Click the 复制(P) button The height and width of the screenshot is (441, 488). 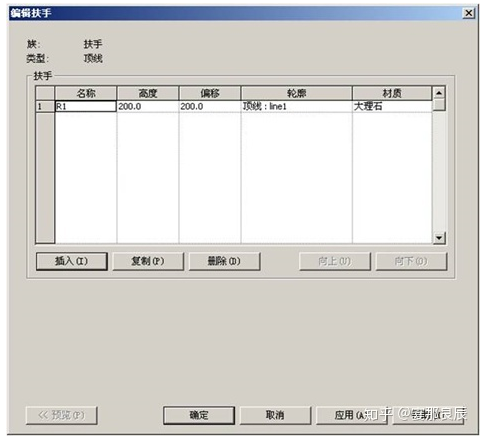pyautogui.click(x=148, y=261)
